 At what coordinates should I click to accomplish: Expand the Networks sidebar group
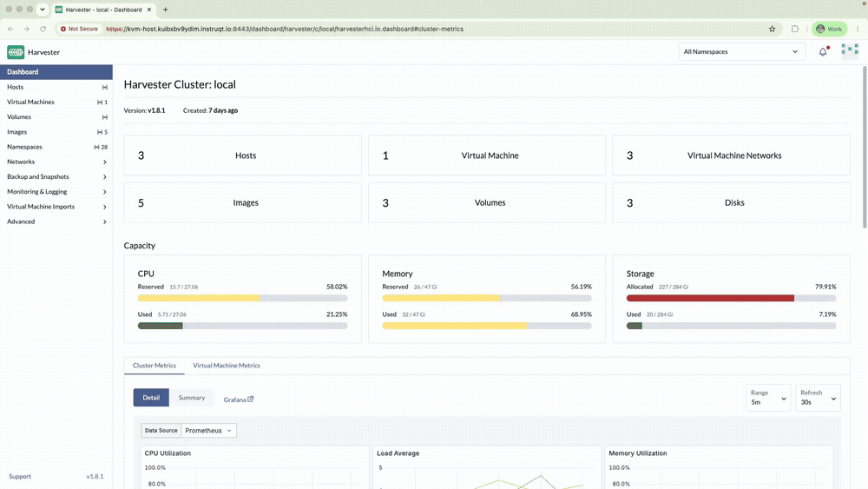(105, 162)
